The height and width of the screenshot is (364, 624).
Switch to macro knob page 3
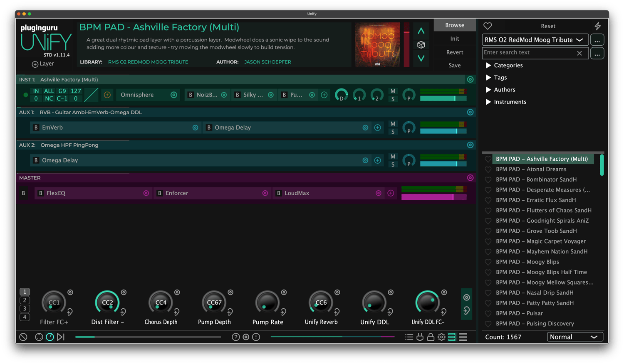click(25, 309)
